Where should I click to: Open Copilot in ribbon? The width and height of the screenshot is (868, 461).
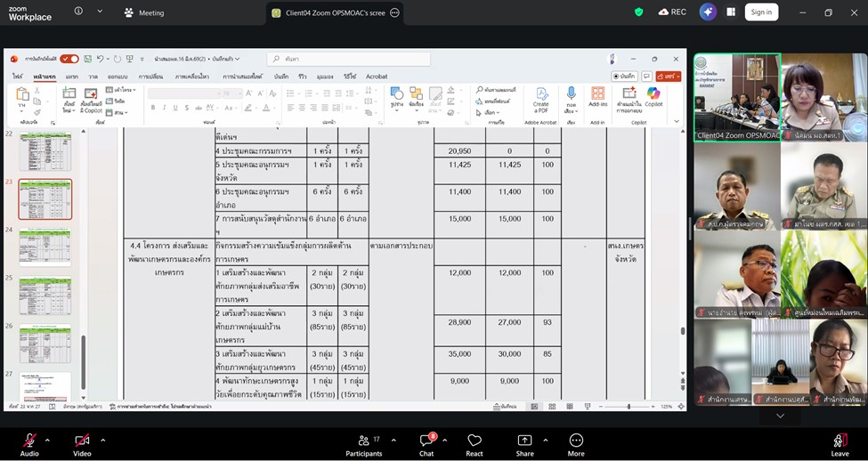[x=653, y=96]
